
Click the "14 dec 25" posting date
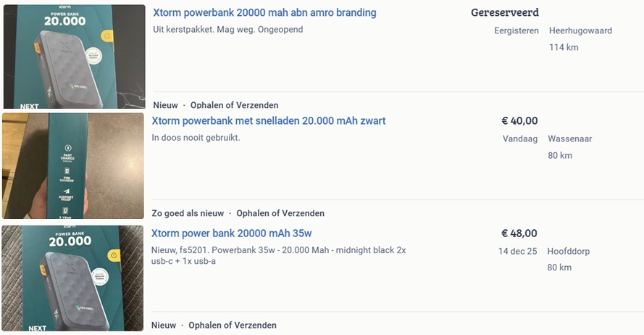pyautogui.click(x=518, y=251)
